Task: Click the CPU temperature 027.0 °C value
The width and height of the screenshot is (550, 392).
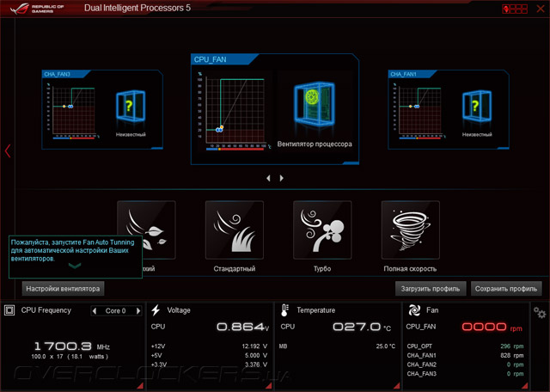Action: coord(362,327)
